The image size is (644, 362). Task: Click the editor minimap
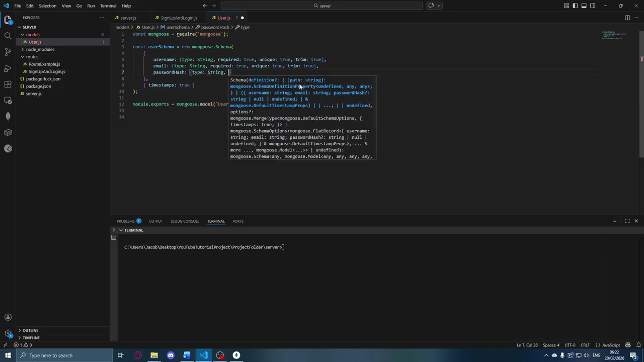614,35
